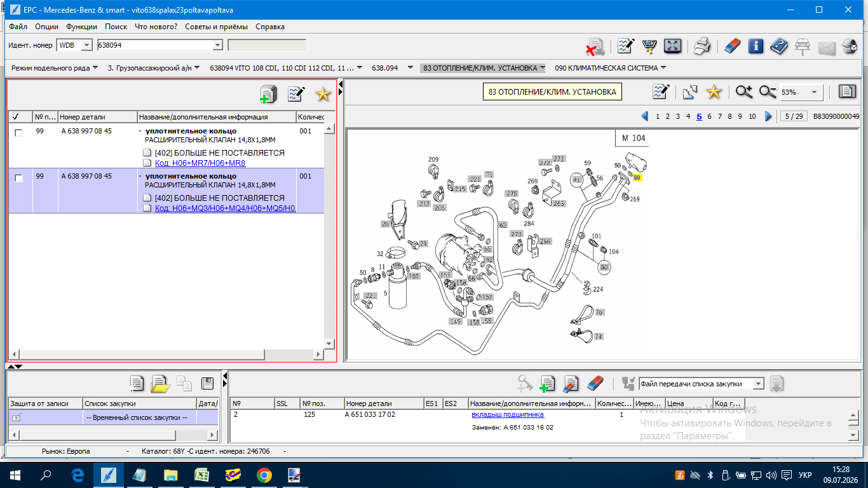
Task: Expand the 'Режим модельного ряда' dropdown
Action: tap(95, 68)
